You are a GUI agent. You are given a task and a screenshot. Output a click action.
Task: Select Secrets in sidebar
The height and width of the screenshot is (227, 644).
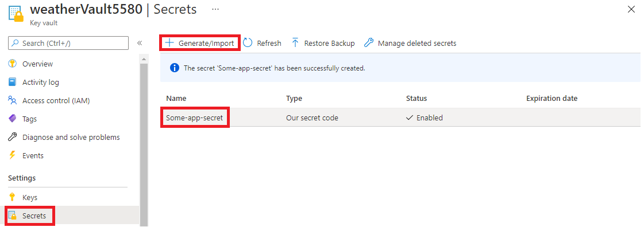34,216
